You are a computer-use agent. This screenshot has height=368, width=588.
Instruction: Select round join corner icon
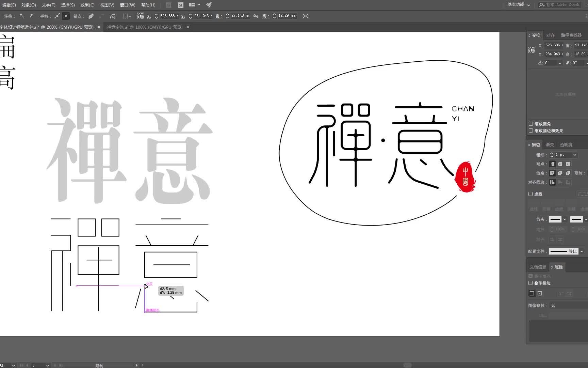(560, 173)
